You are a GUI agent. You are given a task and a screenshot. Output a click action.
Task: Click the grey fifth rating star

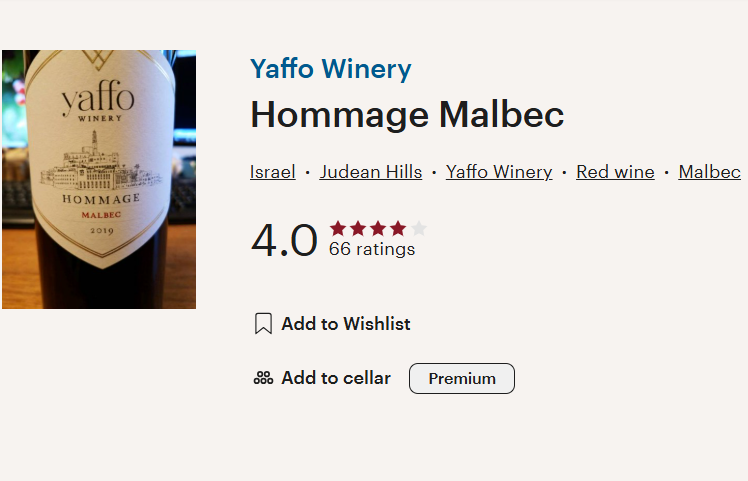418,228
